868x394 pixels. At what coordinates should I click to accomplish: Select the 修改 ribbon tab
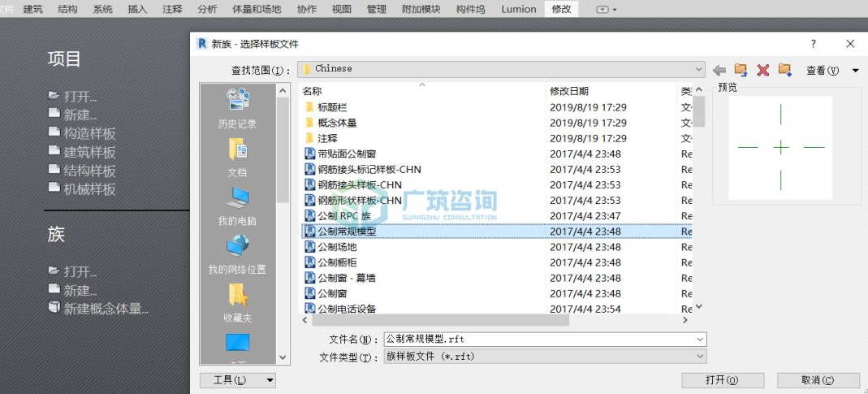561,9
